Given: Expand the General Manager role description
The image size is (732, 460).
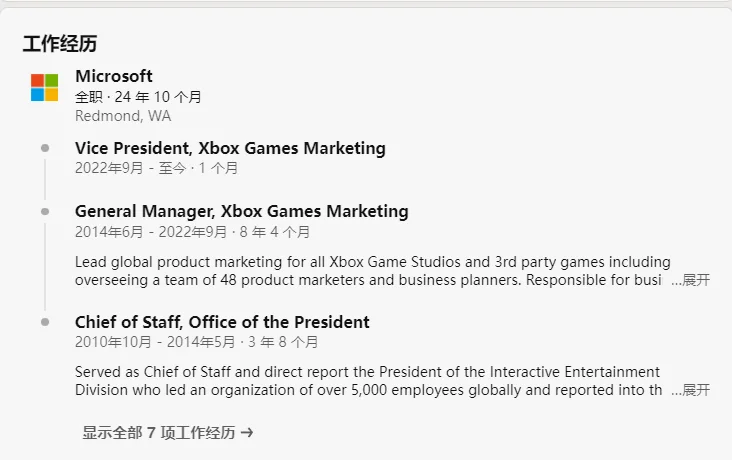Looking at the screenshot, I should [690, 280].
